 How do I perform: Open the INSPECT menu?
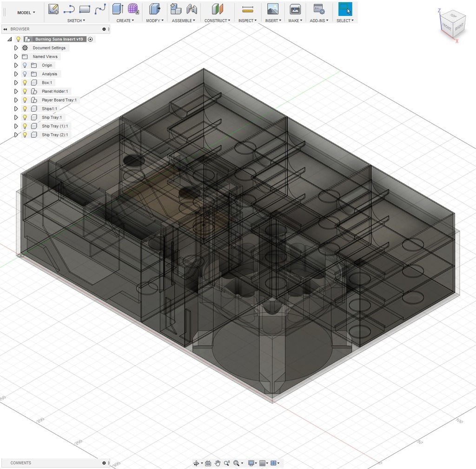(x=247, y=20)
